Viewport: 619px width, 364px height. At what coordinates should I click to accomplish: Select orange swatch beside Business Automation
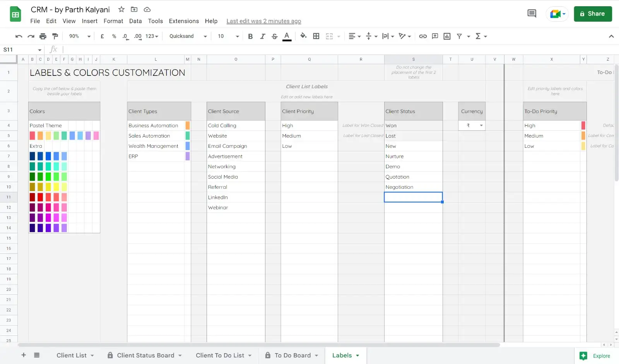pos(188,125)
